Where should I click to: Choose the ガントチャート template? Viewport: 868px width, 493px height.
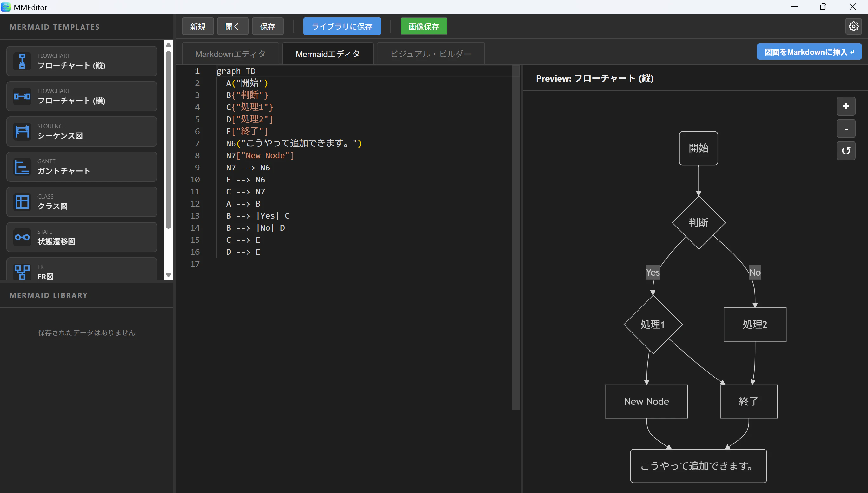click(82, 167)
